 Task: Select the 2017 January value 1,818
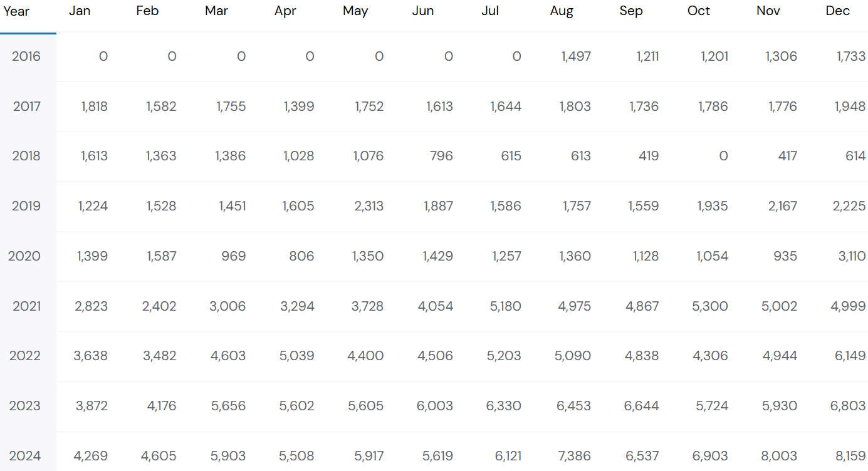[94, 106]
